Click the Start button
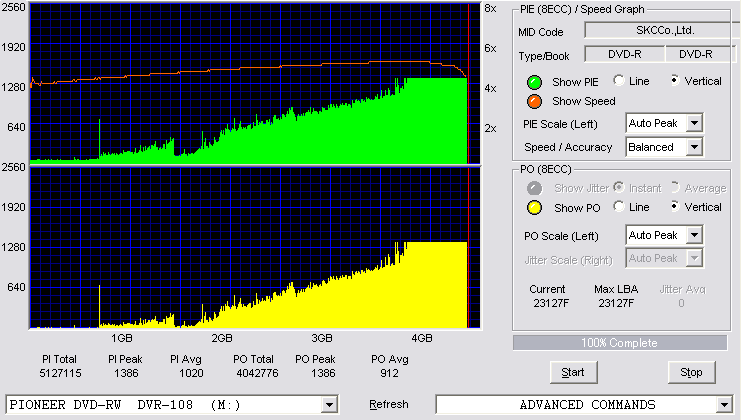Screen dimensions: 742x420 click(573, 373)
